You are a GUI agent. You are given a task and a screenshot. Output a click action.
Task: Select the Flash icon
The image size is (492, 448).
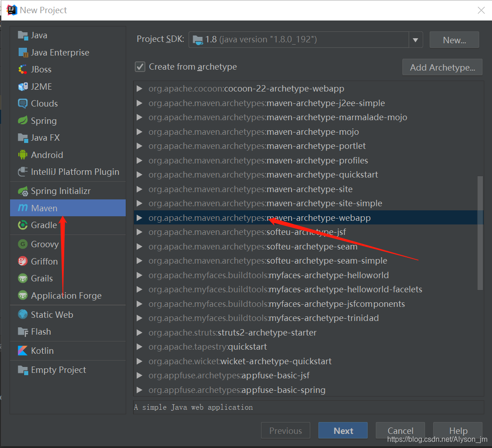tap(23, 331)
